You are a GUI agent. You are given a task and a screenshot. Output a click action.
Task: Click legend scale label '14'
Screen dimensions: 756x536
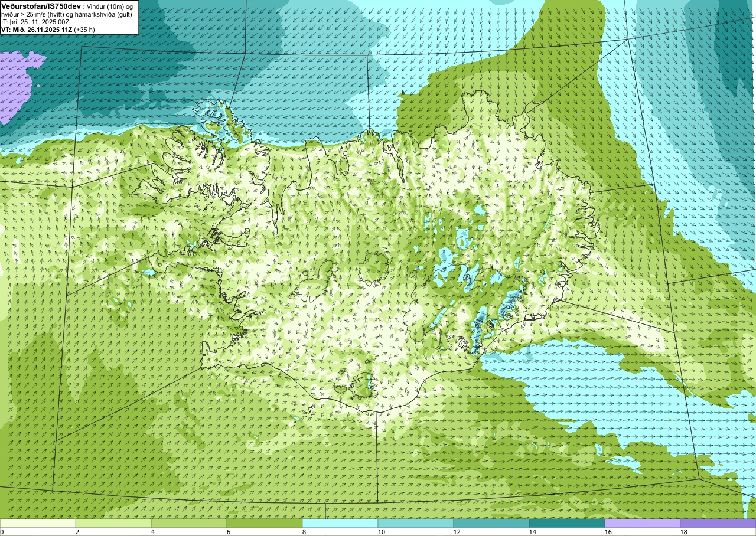[x=533, y=532]
